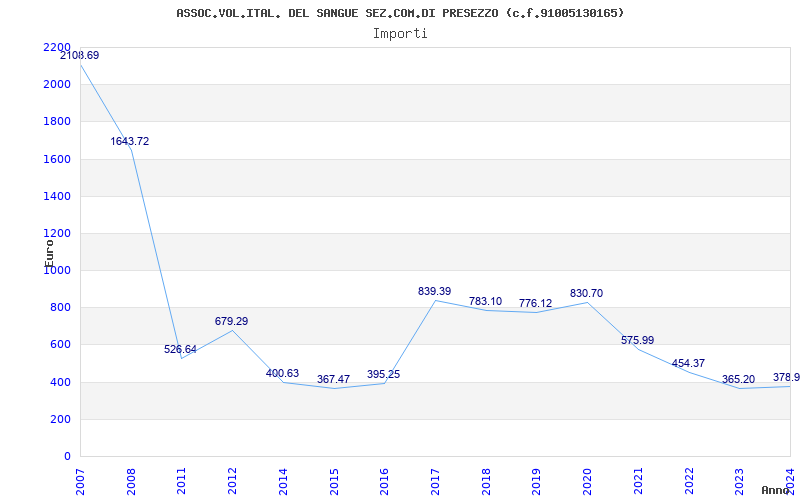Click the 2018 x-axis year label
800x500 pixels.
tap(486, 482)
